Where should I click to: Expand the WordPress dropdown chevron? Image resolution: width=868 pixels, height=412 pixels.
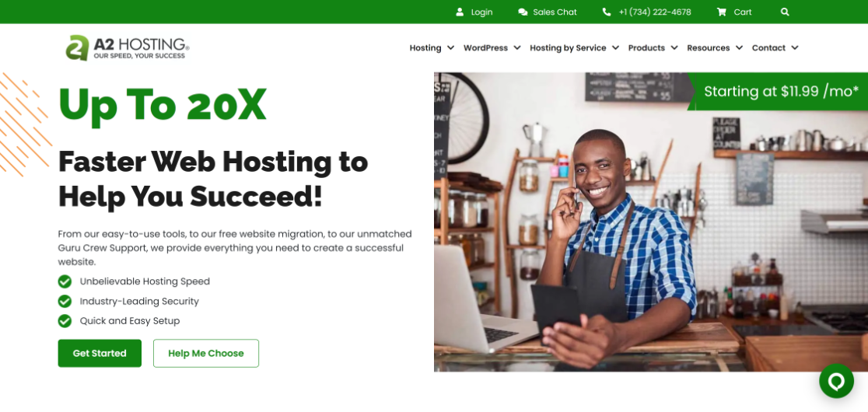pos(517,48)
